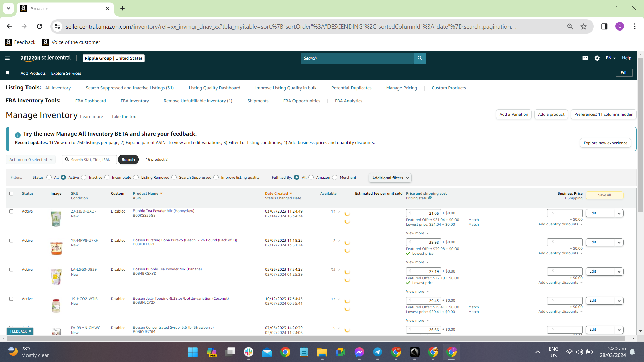Open the Additional filters dropdown

coord(390,178)
